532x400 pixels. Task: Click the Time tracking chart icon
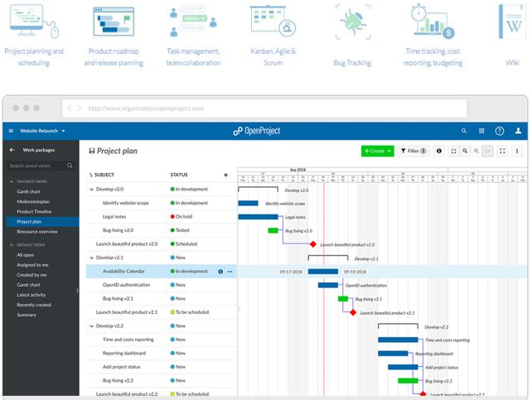[433, 21]
